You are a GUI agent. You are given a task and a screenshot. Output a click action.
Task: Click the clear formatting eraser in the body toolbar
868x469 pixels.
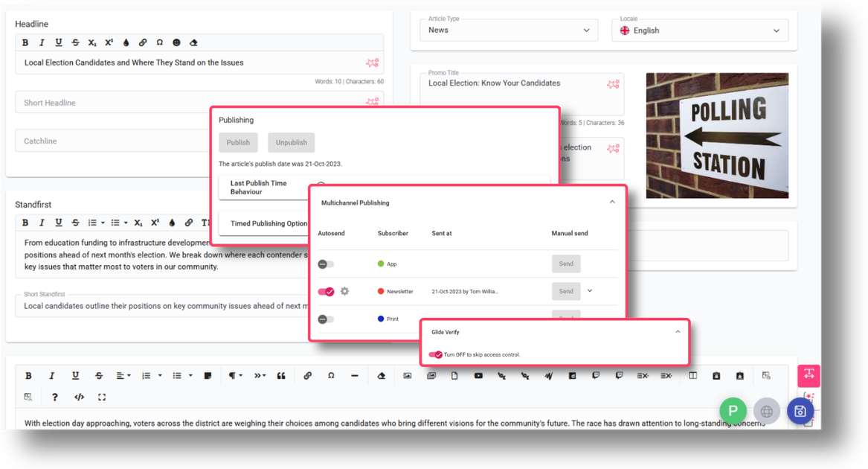[x=381, y=375]
